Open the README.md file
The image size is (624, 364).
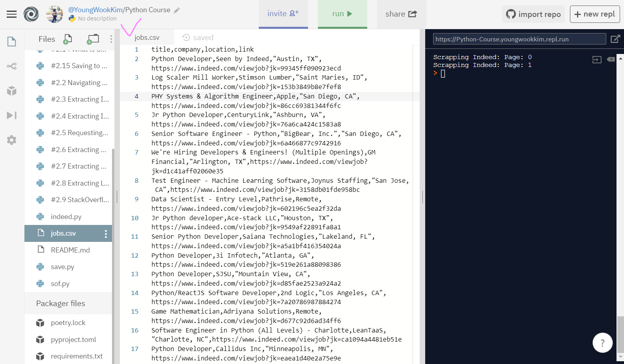click(x=68, y=250)
